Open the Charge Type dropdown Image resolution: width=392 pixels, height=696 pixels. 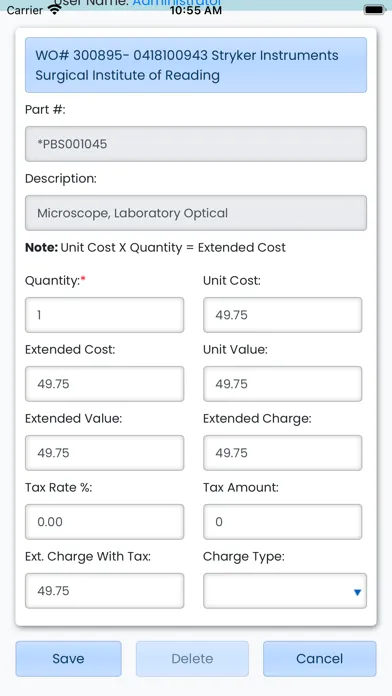click(x=285, y=591)
